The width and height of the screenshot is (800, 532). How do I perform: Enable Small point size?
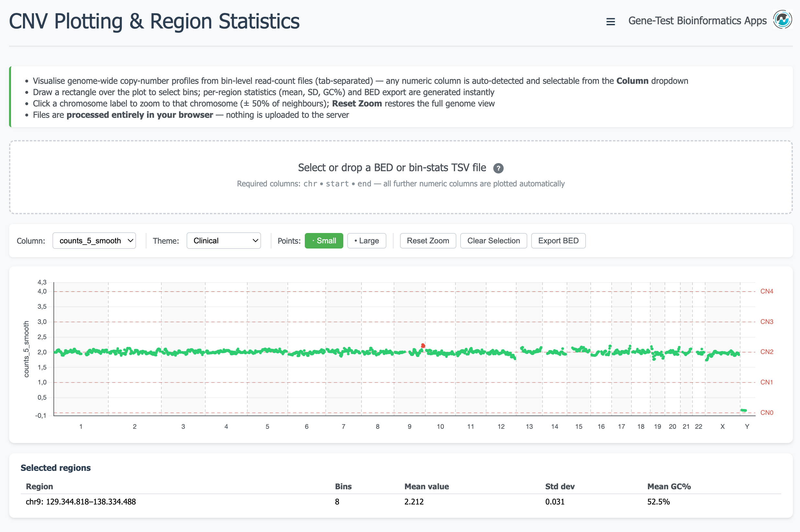click(324, 240)
